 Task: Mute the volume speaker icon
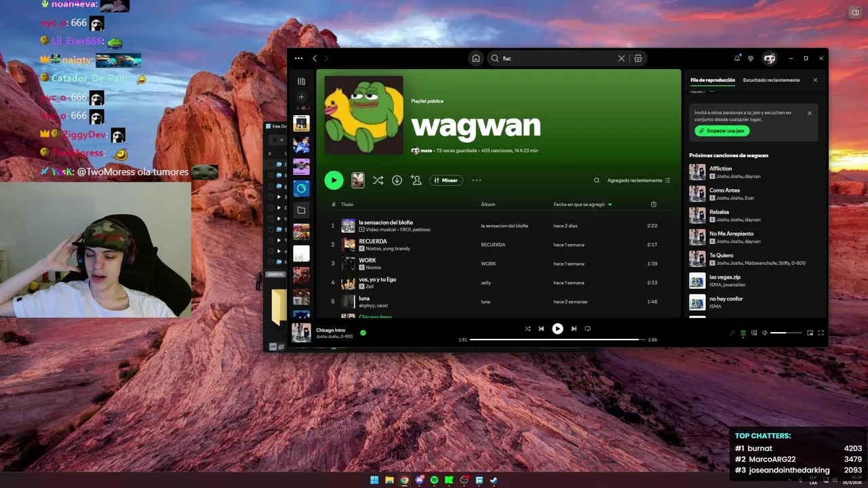[765, 333]
